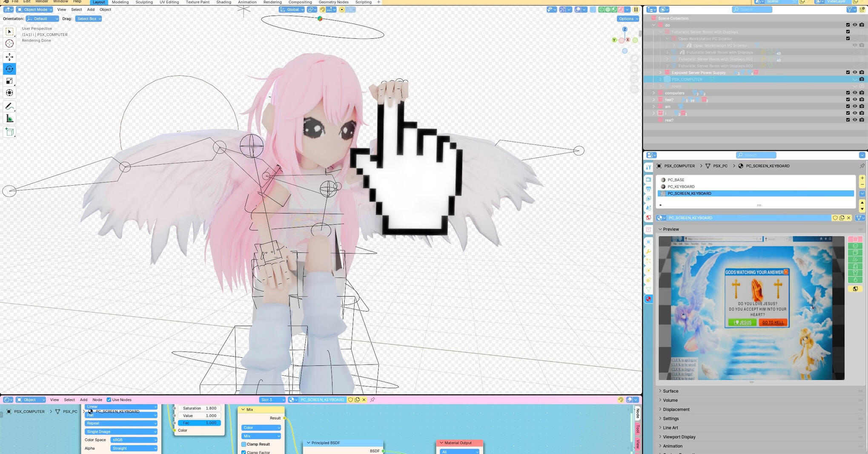Viewport: 868px width, 454px height.
Task: Select the Scale tool in toolbar
Action: coord(9,81)
